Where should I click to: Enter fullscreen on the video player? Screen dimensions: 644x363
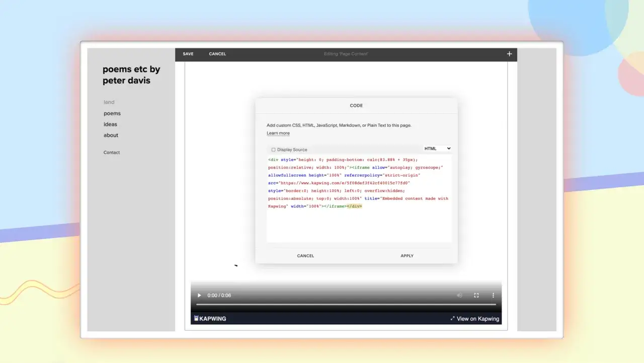point(476,295)
